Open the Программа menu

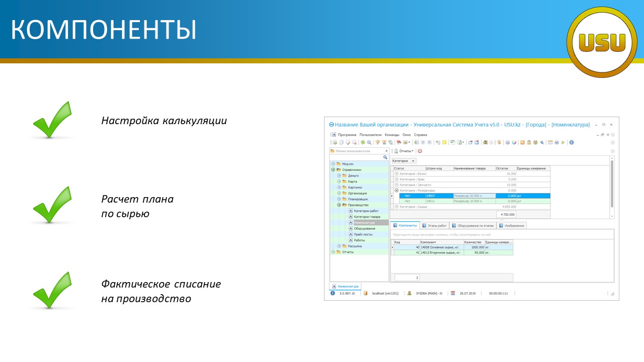[x=347, y=135]
